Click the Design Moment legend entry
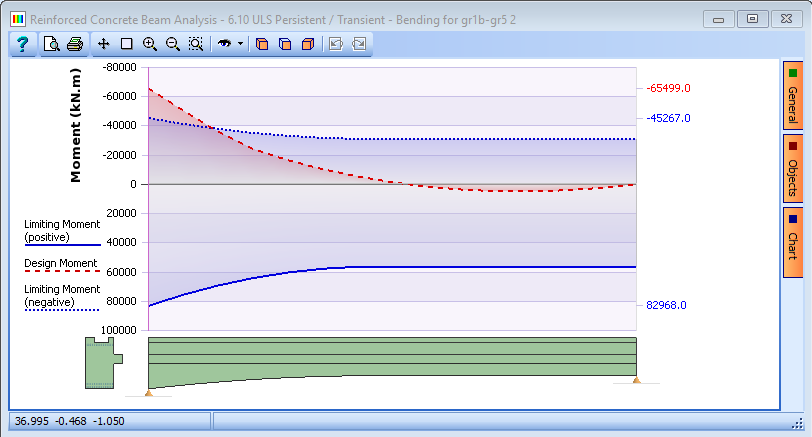 pyautogui.click(x=61, y=265)
